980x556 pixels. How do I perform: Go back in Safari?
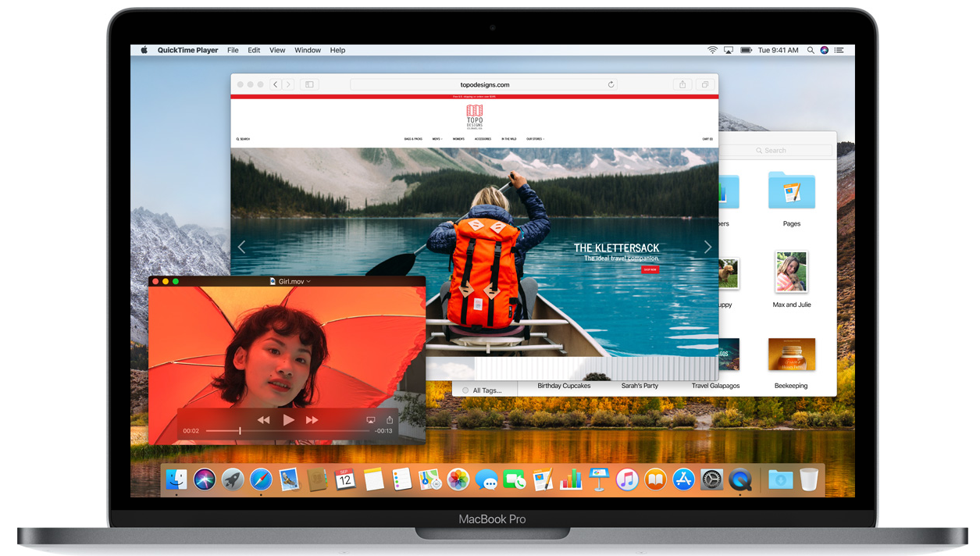tap(276, 84)
